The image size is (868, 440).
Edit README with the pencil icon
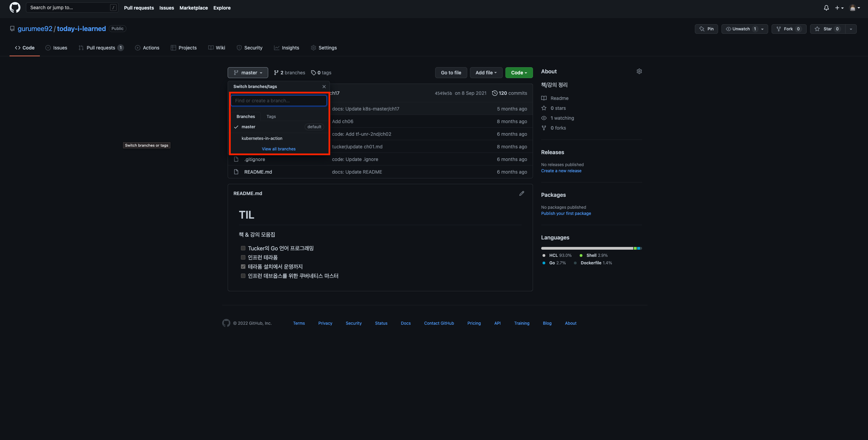click(x=521, y=193)
